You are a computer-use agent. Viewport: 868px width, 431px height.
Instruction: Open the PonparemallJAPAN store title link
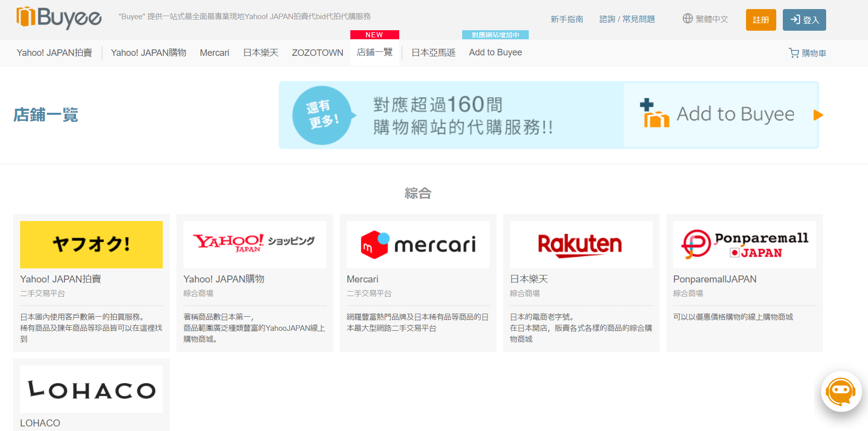(x=714, y=279)
